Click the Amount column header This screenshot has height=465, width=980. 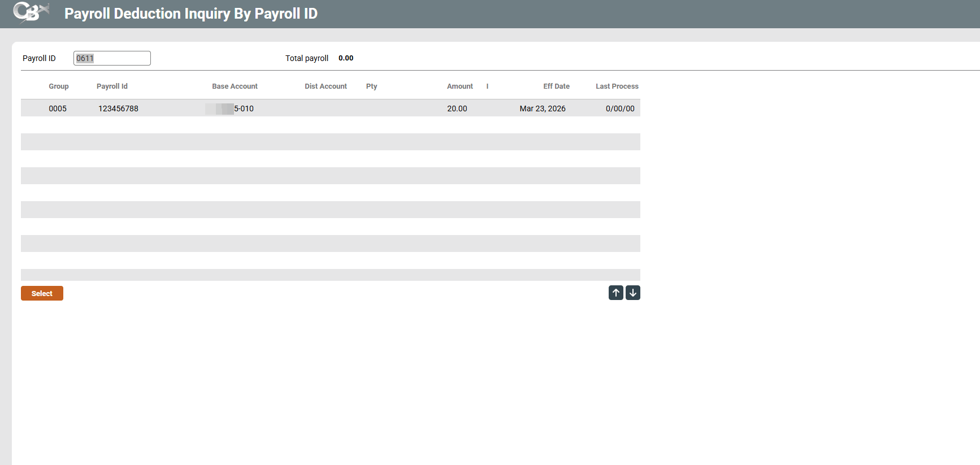[x=459, y=86]
